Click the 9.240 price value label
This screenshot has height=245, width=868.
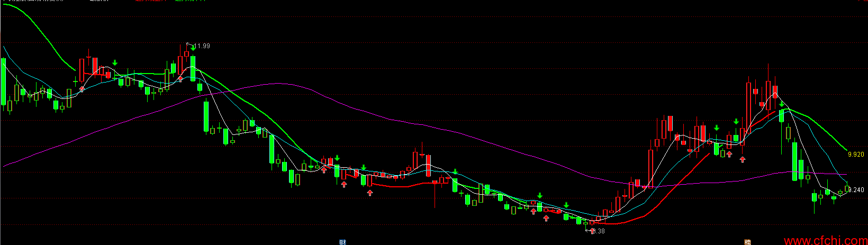tap(857, 189)
